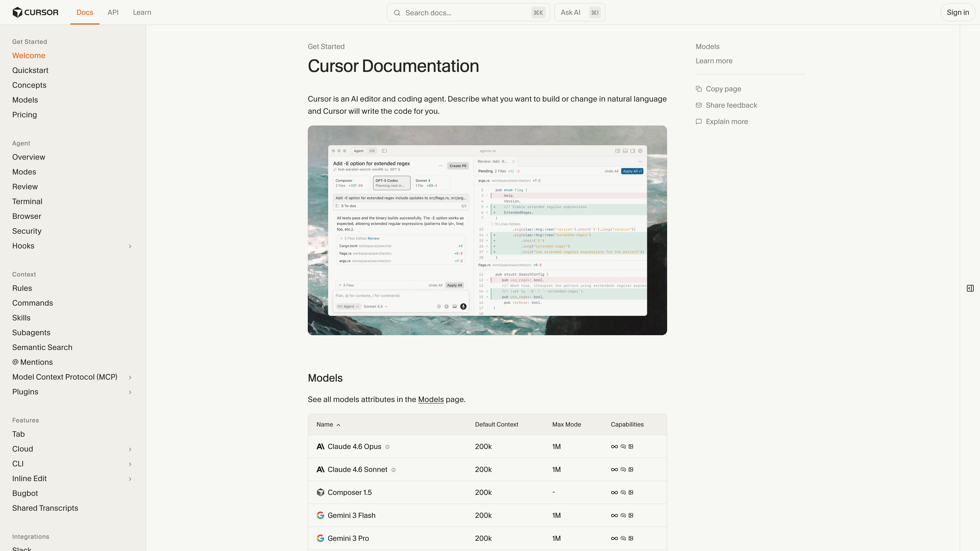The image size is (980, 551).
Task: Expand the Model Context Protocol (MCP) section
Action: coord(130,377)
